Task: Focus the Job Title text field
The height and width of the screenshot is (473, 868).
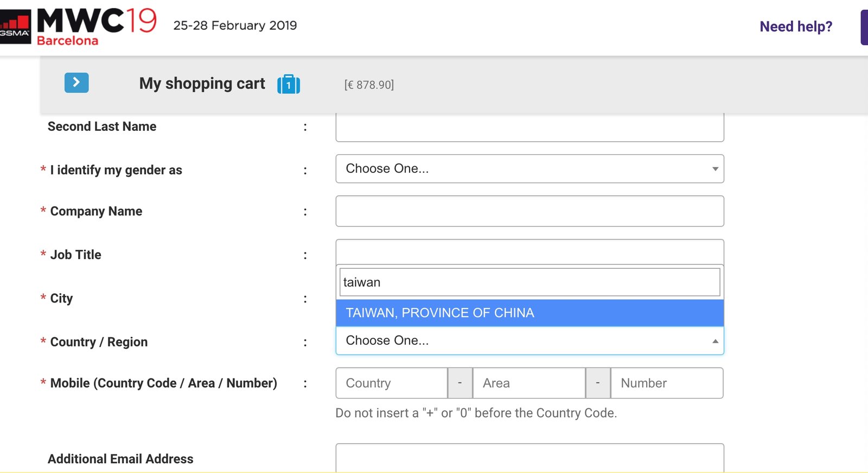Action: click(x=529, y=251)
